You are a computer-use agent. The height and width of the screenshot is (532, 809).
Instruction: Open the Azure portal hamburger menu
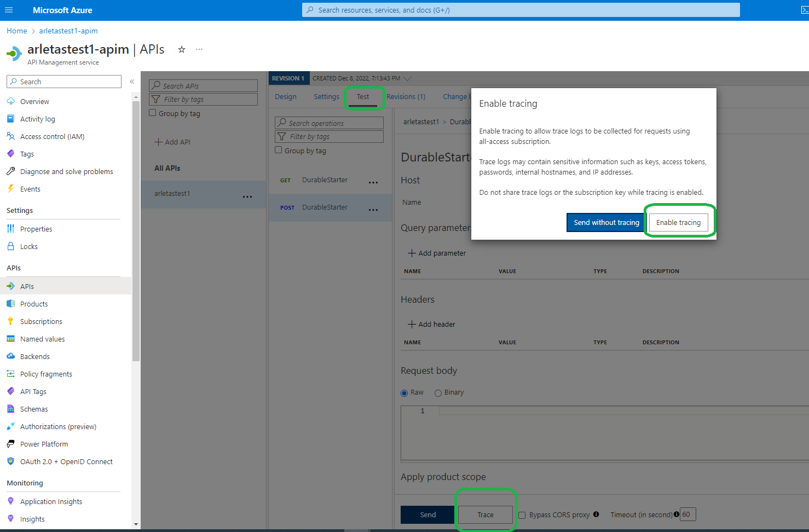pyautogui.click(x=9, y=10)
